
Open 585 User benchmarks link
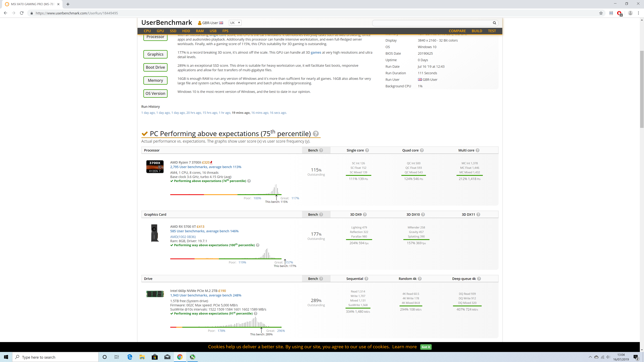point(204,231)
